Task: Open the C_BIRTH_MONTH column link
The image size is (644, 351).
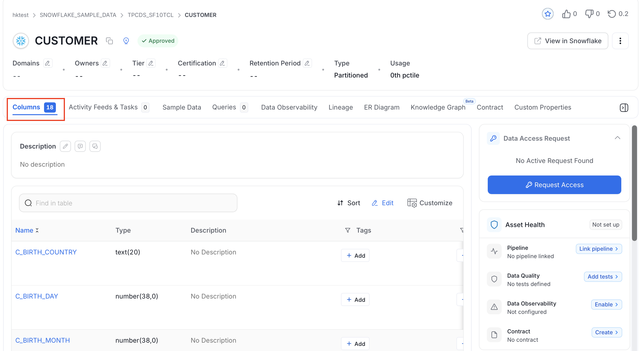Action: 42,340
